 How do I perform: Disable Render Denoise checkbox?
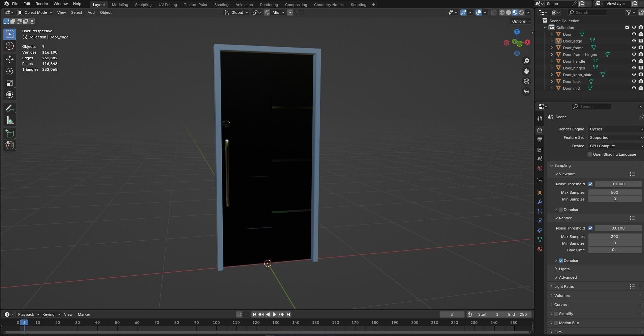(561, 261)
